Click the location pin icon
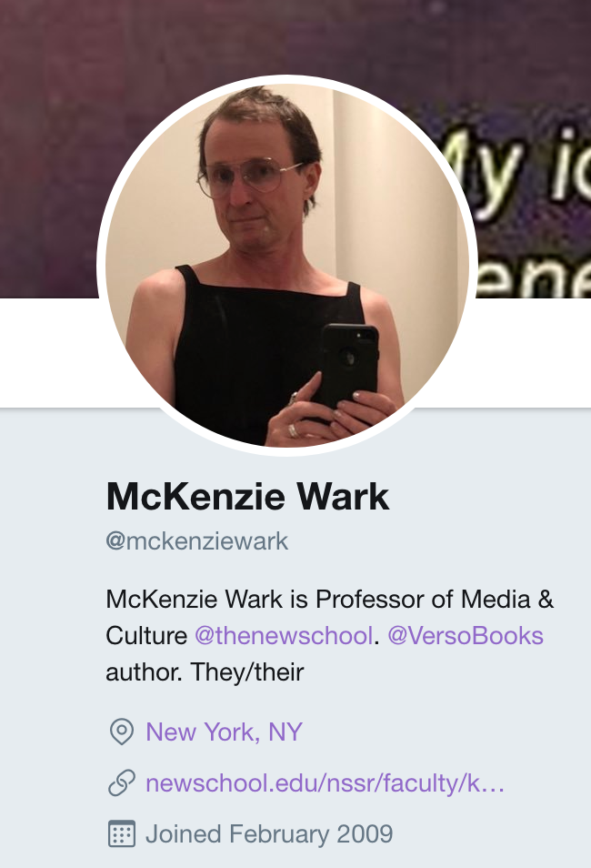Viewport: 591px width, 868px height. coord(121,732)
